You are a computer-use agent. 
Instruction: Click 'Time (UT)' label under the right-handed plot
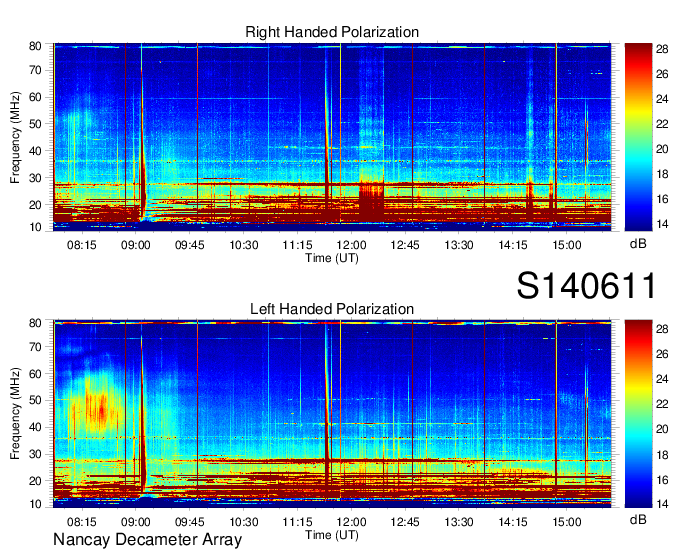(x=332, y=258)
